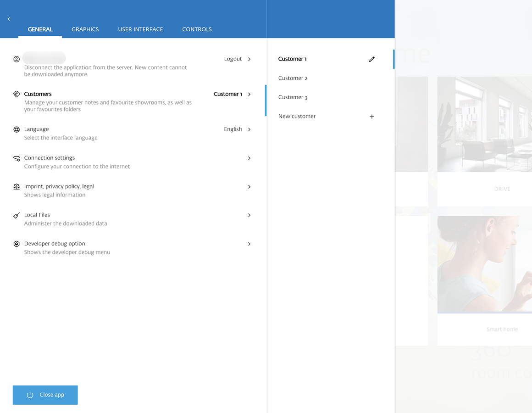Click the globe icon beside Language
This screenshot has height=413, width=532.
click(17, 129)
